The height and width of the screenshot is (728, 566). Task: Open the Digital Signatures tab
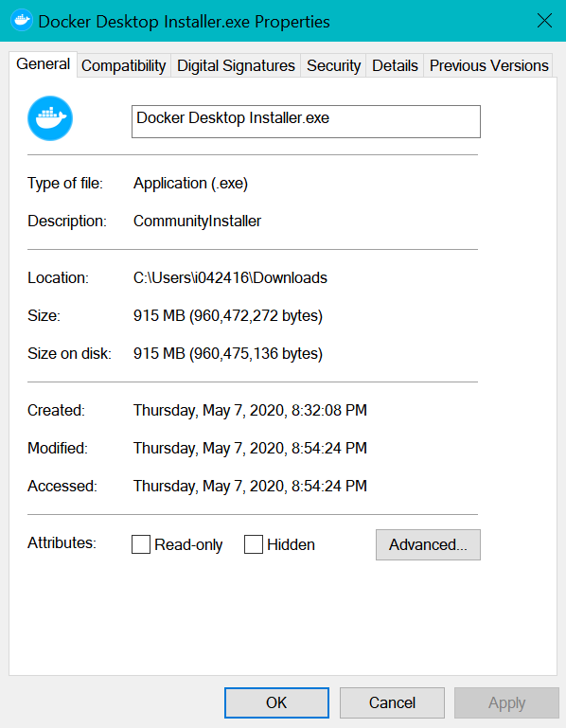(236, 65)
